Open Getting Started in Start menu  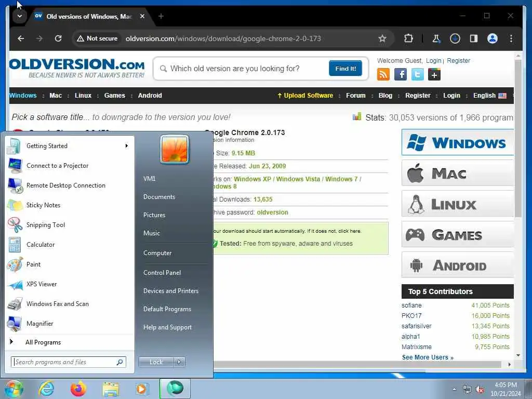[70, 146]
